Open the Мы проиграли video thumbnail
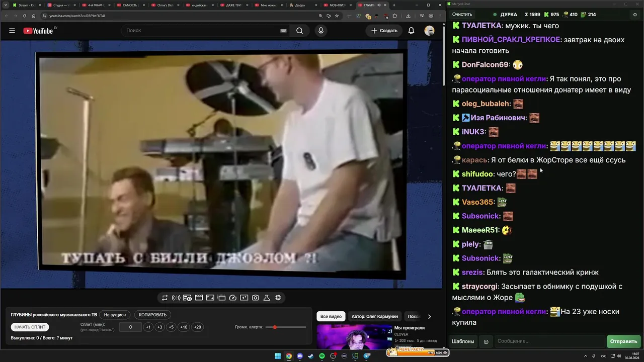The width and height of the screenshot is (644, 362). 354,336
